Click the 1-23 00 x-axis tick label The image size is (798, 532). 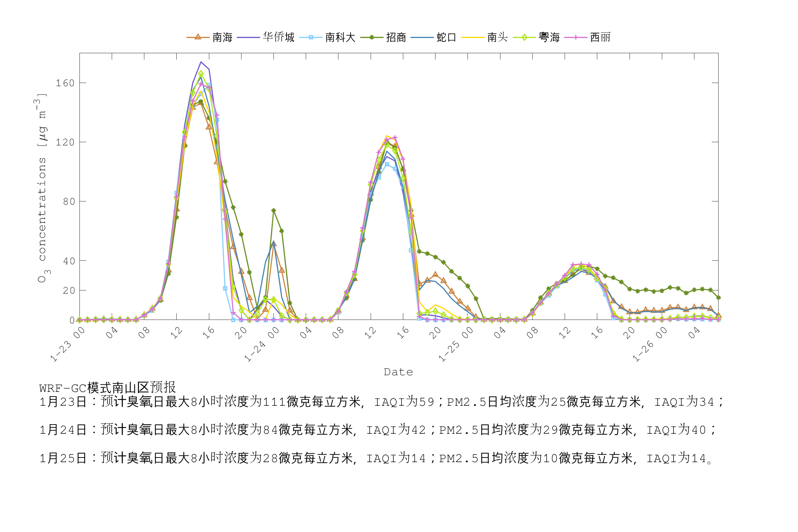pos(68,344)
